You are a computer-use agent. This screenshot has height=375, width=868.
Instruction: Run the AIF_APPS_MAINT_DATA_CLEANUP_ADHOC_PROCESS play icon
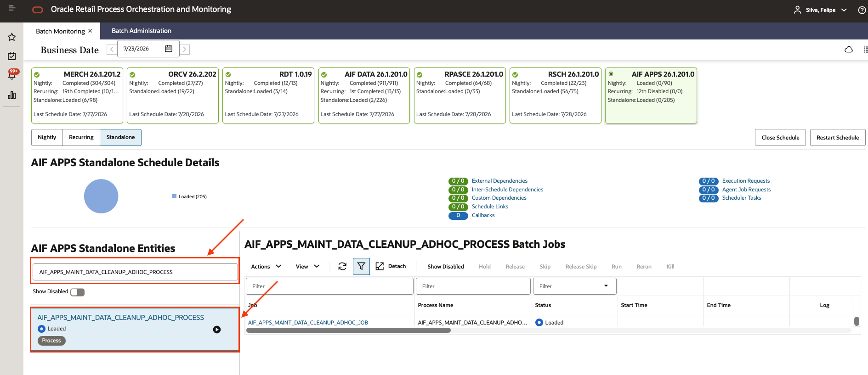(x=217, y=330)
